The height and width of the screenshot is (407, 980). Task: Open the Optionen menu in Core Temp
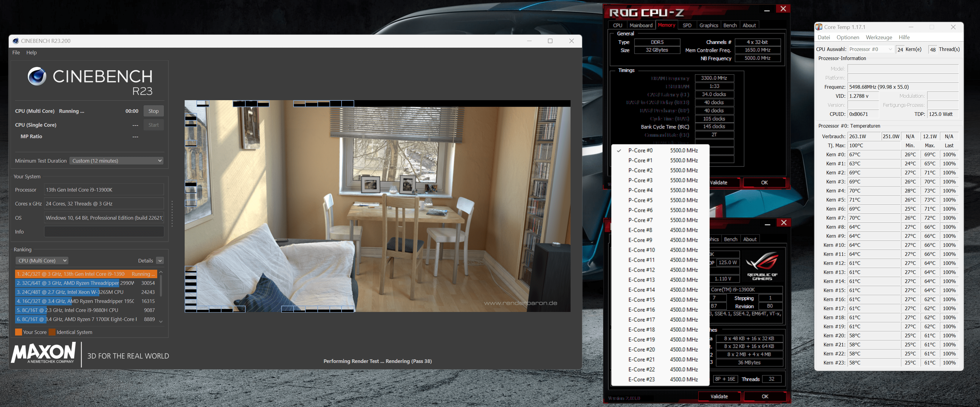pyautogui.click(x=848, y=37)
